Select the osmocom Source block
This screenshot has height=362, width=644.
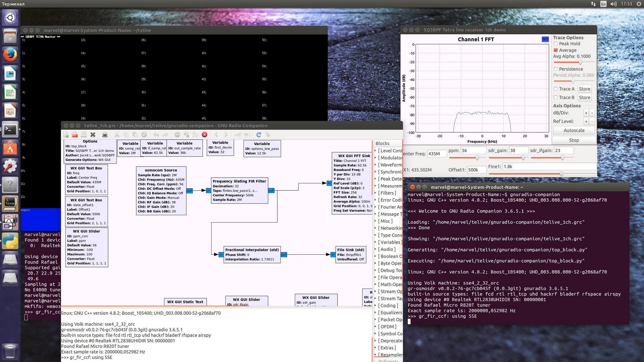[161, 191]
